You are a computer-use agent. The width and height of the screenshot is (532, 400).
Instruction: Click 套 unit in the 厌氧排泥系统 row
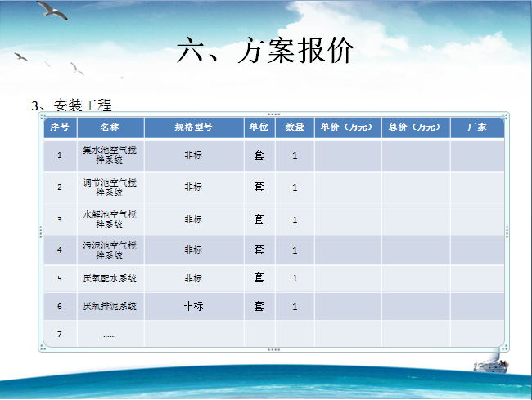click(x=259, y=306)
